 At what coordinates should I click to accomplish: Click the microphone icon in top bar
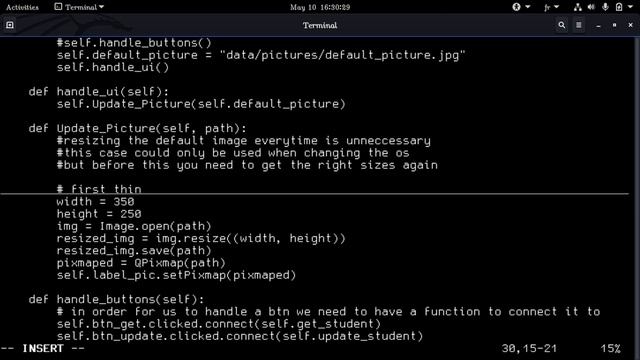pyautogui.click(x=605, y=7)
